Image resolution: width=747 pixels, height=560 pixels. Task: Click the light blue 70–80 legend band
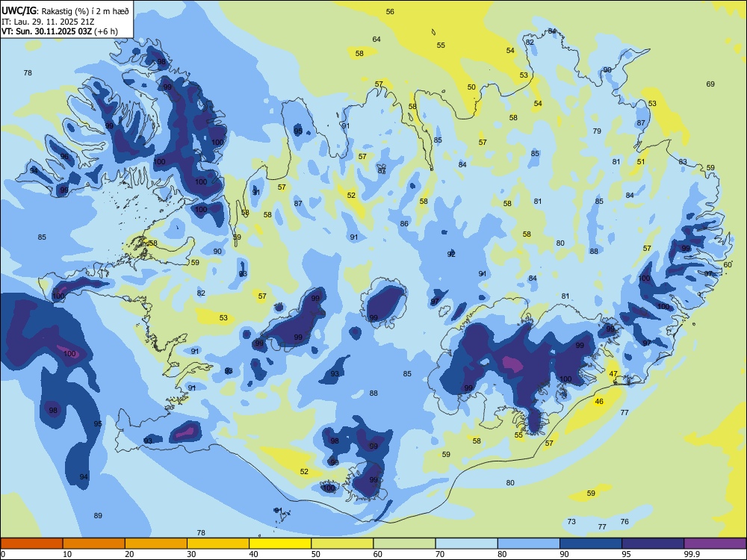point(466,544)
